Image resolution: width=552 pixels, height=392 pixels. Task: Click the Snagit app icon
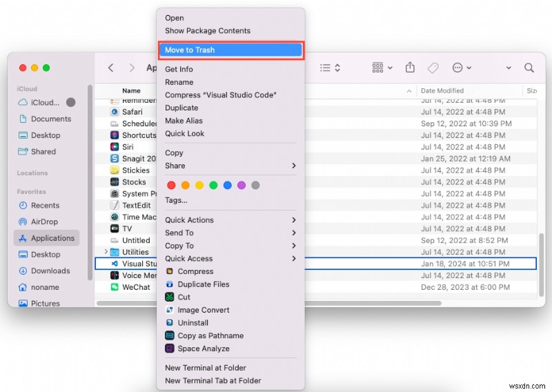(115, 159)
